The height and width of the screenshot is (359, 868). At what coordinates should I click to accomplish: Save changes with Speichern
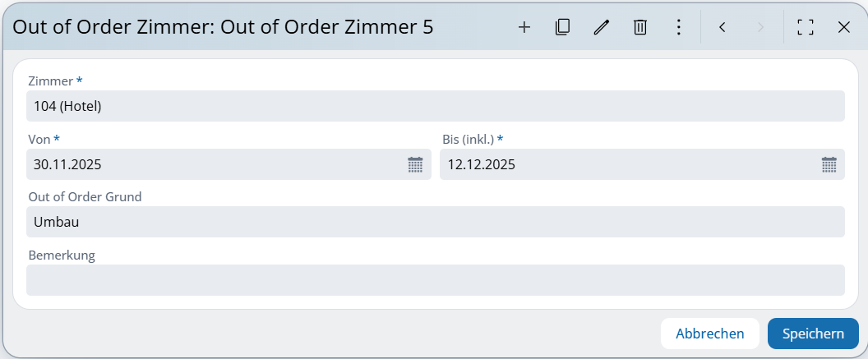pyautogui.click(x=812, y=334)
